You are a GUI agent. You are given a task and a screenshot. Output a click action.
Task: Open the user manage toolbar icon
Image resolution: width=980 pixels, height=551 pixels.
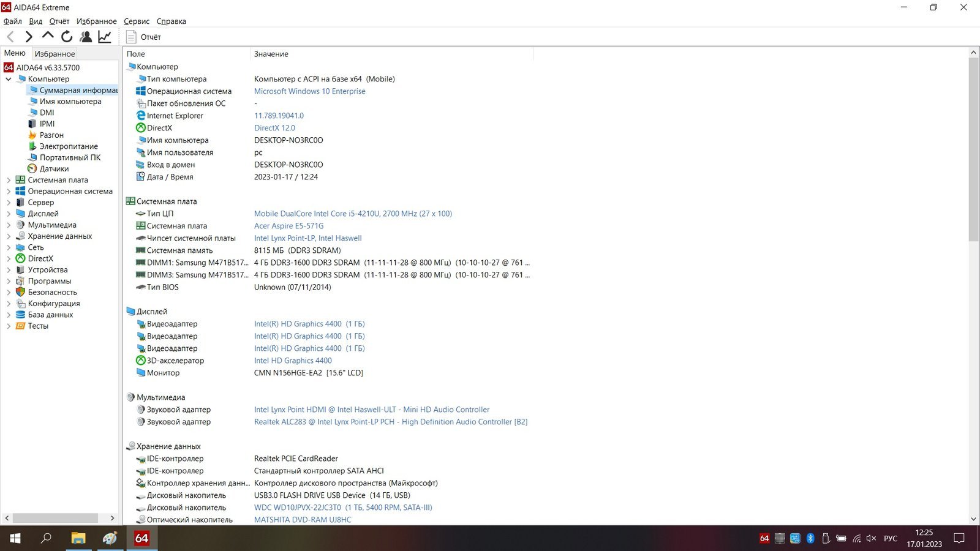pos(86,37)
